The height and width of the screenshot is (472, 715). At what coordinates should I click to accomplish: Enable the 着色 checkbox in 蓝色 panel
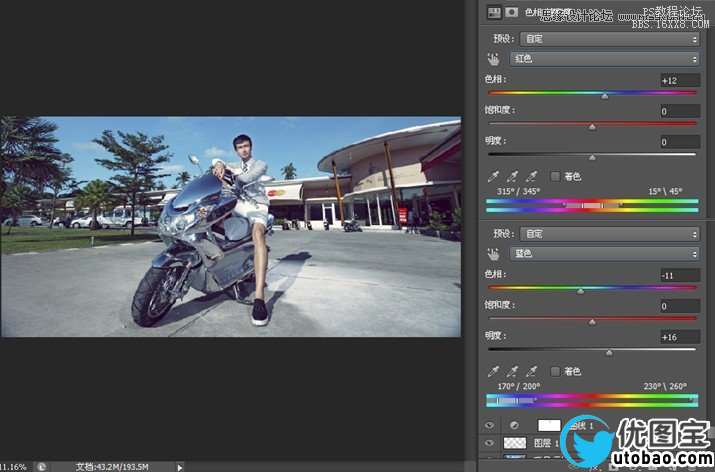[x=555, y=371]
